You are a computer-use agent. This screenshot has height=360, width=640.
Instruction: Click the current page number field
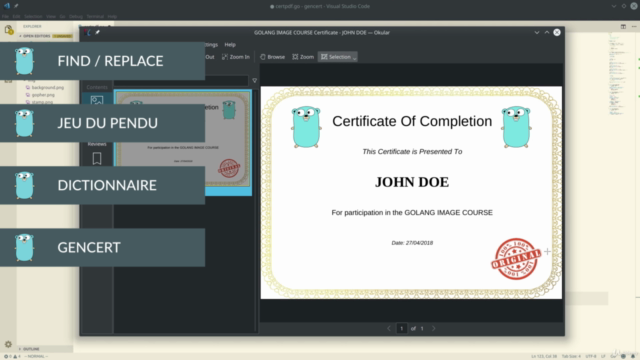(x=402, y=328)
